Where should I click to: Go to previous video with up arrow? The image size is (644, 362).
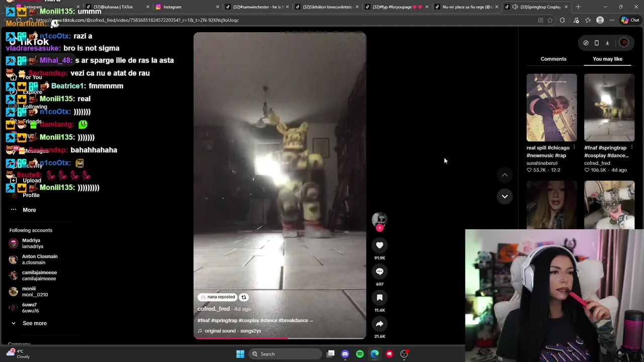(505, 174)
